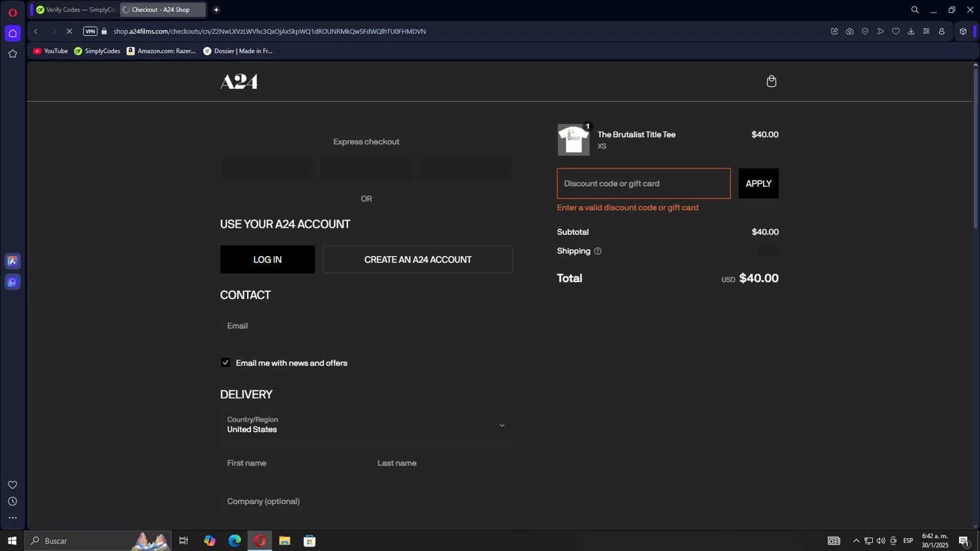Go back to previous page
The width and height of the screenshot is (980, 551).
[x=36, y=31]
